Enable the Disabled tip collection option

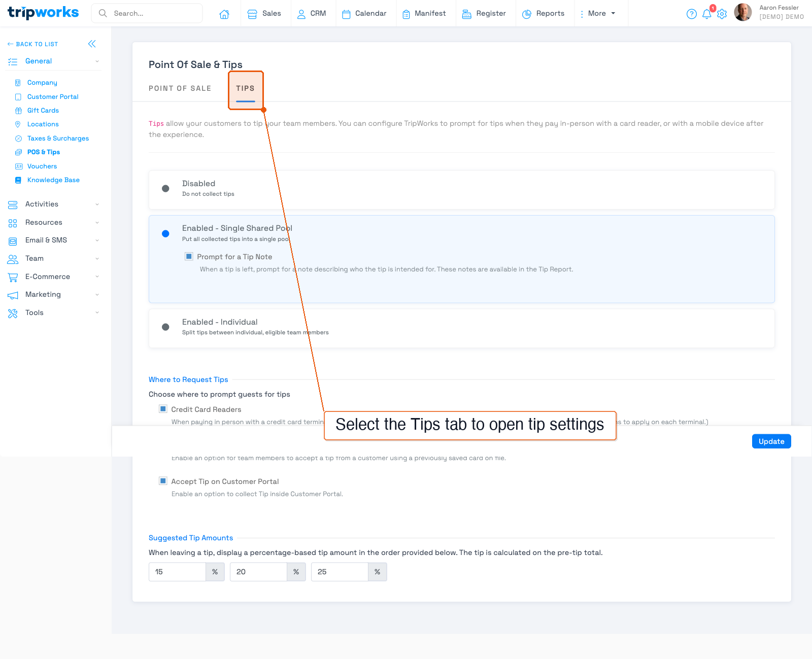[165, 188]
